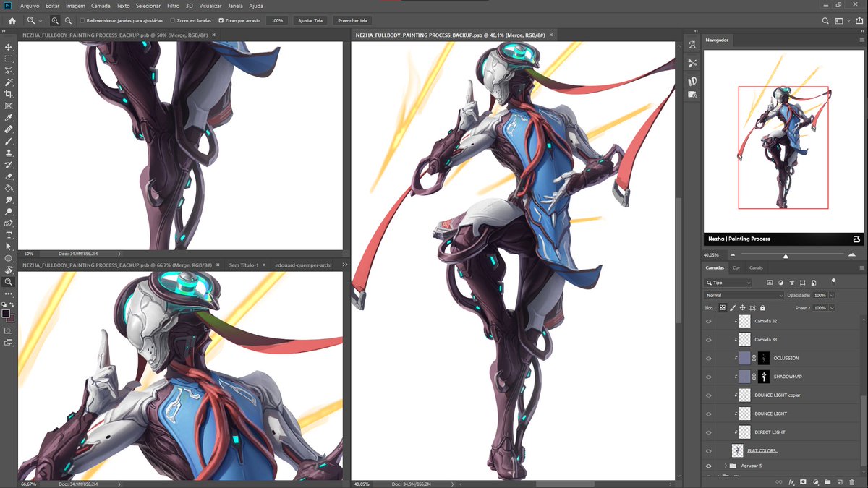The width and height of the screenshot is (868, 488).
Task: Select the Dodge tool
Action: (x=9, y=212)
